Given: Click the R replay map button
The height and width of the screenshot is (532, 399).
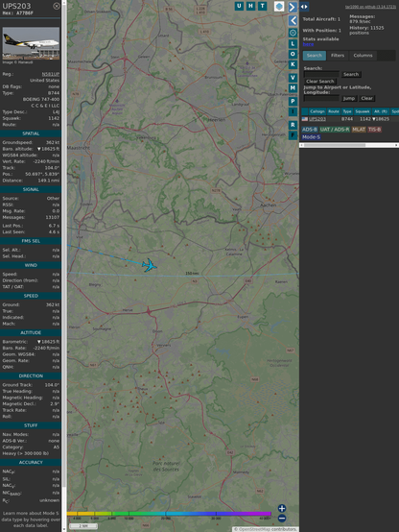Looking at the screenshot, I should click(x=293, y=125).
